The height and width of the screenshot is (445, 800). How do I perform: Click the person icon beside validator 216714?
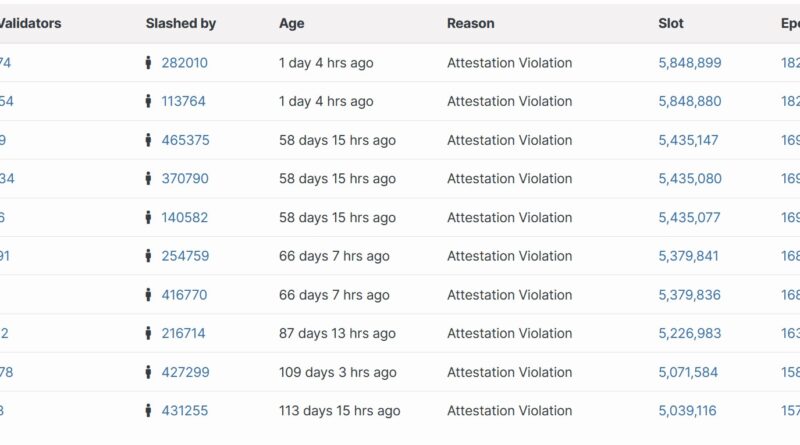coord(149,333)
